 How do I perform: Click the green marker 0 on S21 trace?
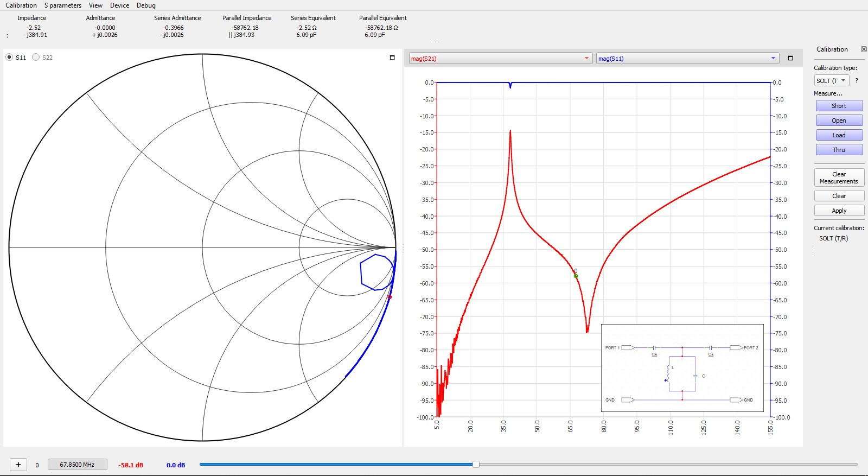click(x=576, y=276)
